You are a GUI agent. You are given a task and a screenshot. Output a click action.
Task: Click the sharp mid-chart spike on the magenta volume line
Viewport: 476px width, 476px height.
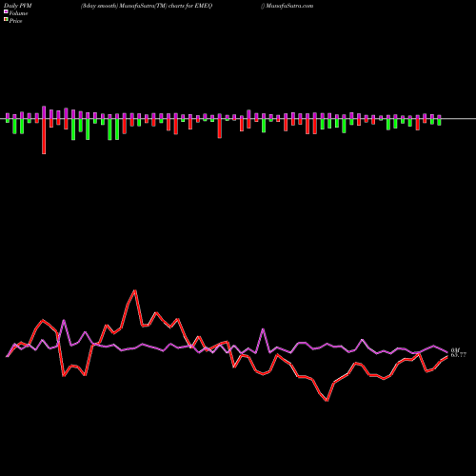click(x=263, y=329)
